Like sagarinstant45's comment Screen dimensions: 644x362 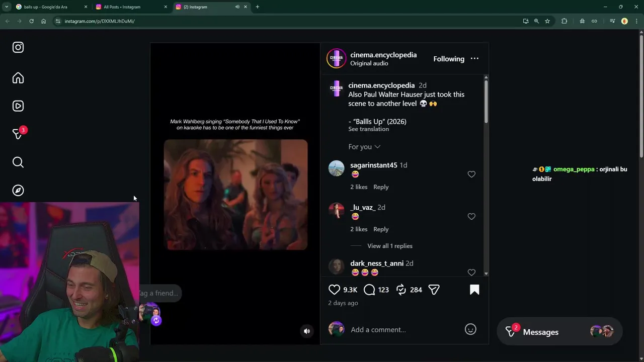471,174
